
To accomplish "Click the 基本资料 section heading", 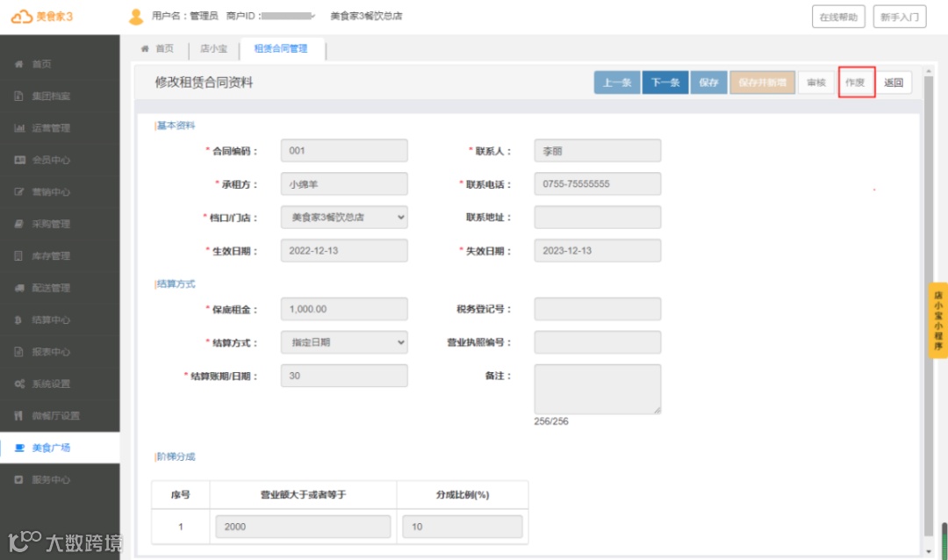I will click(x=176, y=126).
